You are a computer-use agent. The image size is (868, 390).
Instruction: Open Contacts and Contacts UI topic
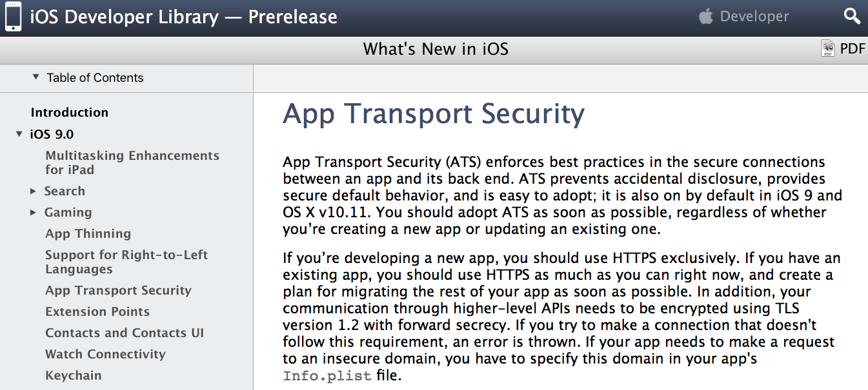point(125,333)
